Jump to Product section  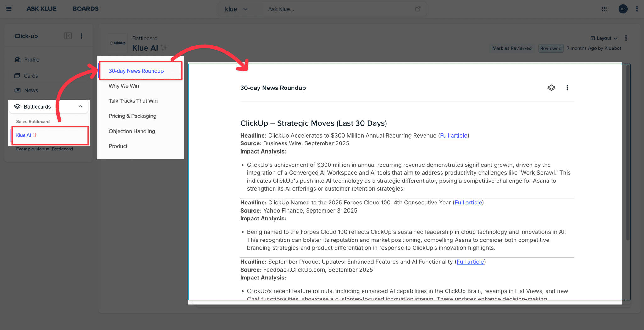pyautogui.click(x=118, y=146)
